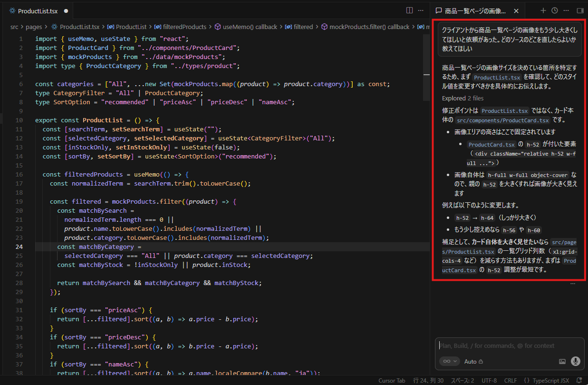Image resolution: width=588 pixels, height=385 pixels.
Task: Open the Auto model selector
Action: 473,362
